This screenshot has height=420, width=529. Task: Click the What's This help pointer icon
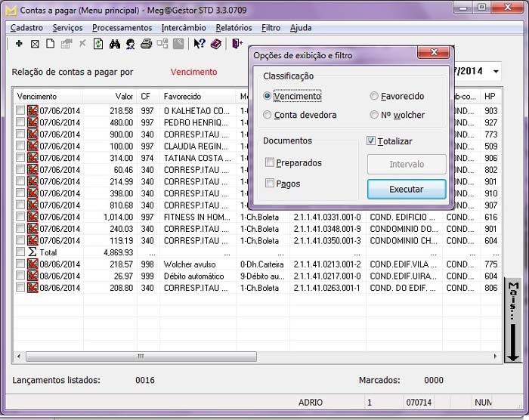(200, 44)
